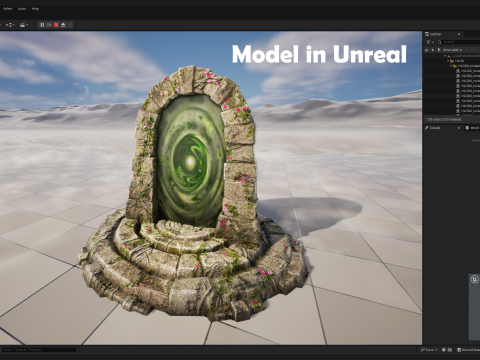Click the Unreal logo thumbnail in the right panel

[x=475, y=279]
